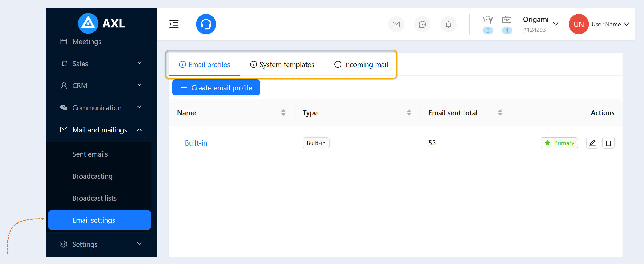Click the CRM person icon in the sidebar
This screenshot has height=264, width=644.
[64, 86]
